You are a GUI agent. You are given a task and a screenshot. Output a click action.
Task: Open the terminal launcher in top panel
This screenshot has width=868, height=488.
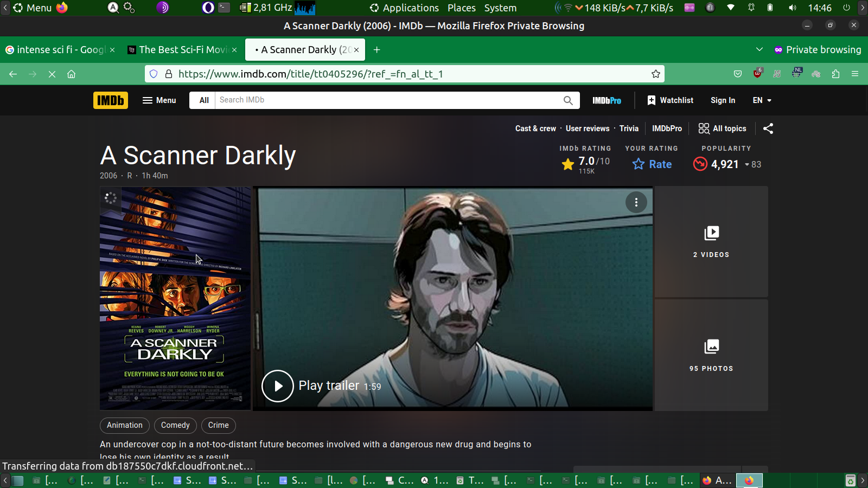[224, 8]
